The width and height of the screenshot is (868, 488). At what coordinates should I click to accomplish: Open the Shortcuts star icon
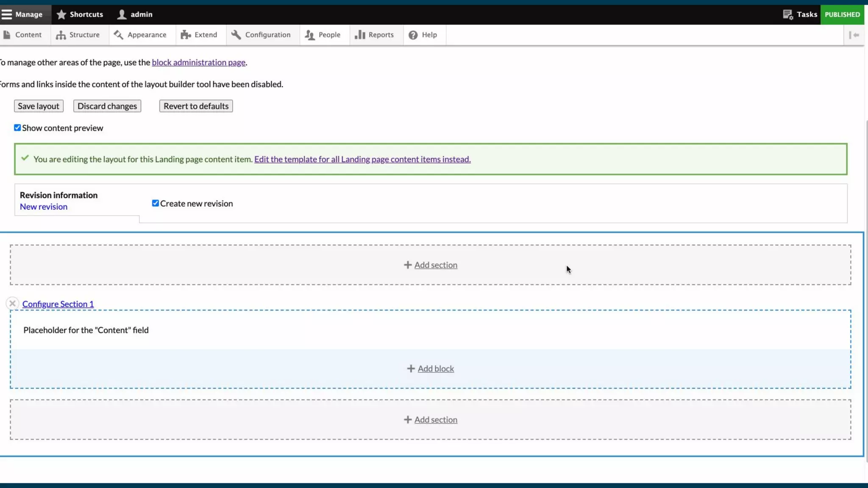(61, 14)
